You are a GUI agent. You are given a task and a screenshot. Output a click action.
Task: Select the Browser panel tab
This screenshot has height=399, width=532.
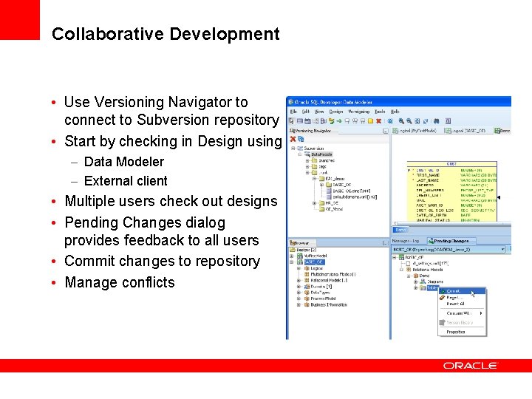[301, 243]
